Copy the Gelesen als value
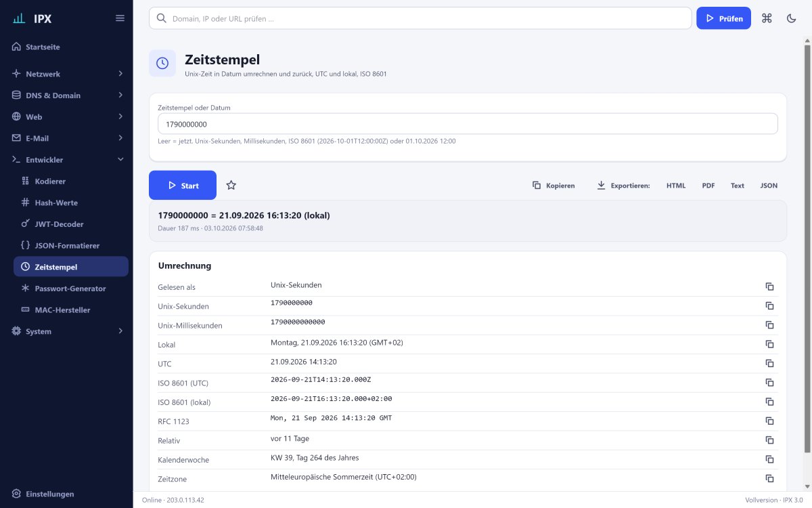This screenshot has height=508, width=812. pyautogui.click(x=769, y=287)
